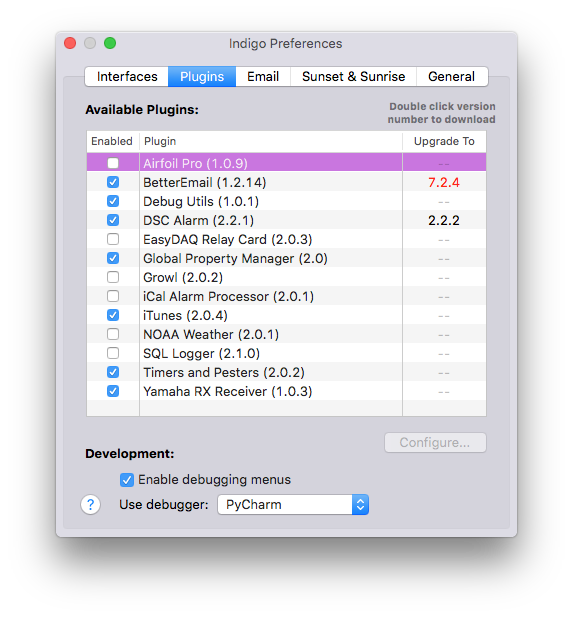Check the iCal Alarm Processor box

point(113,296)
